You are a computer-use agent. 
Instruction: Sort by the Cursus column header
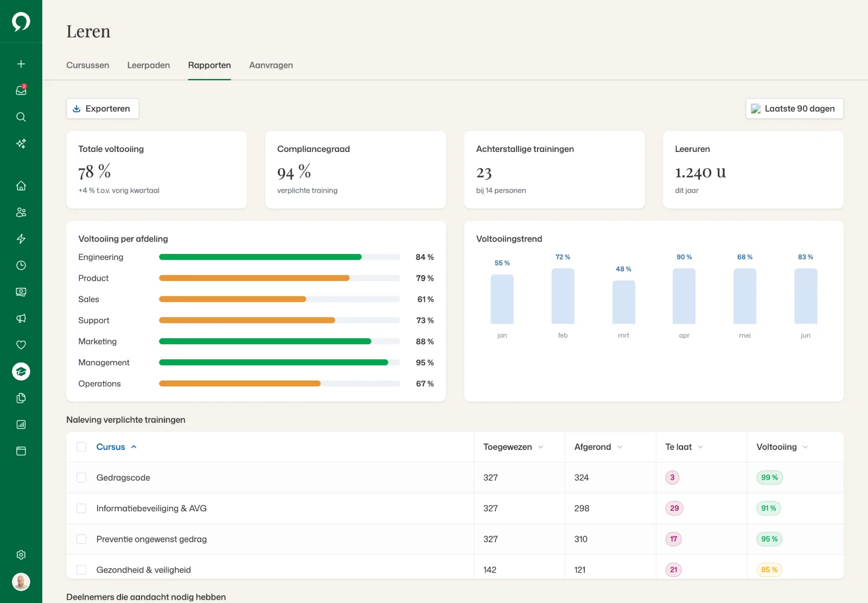[116, 447]
